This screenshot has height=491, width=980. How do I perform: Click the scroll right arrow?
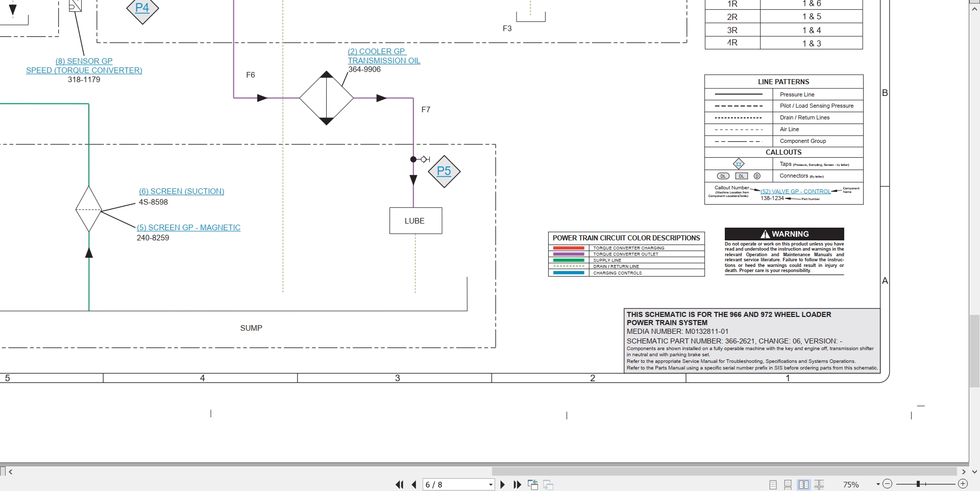pos(964,472)
